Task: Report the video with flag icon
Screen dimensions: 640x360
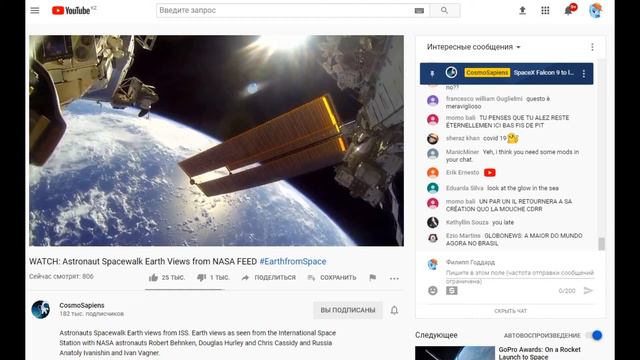Action: tap(373, 278)
